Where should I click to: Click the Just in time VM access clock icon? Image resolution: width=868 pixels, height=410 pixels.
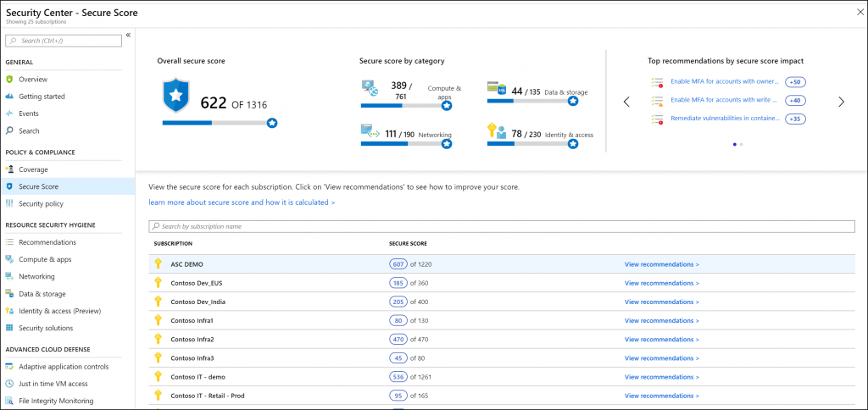click(x=8, y=384)
